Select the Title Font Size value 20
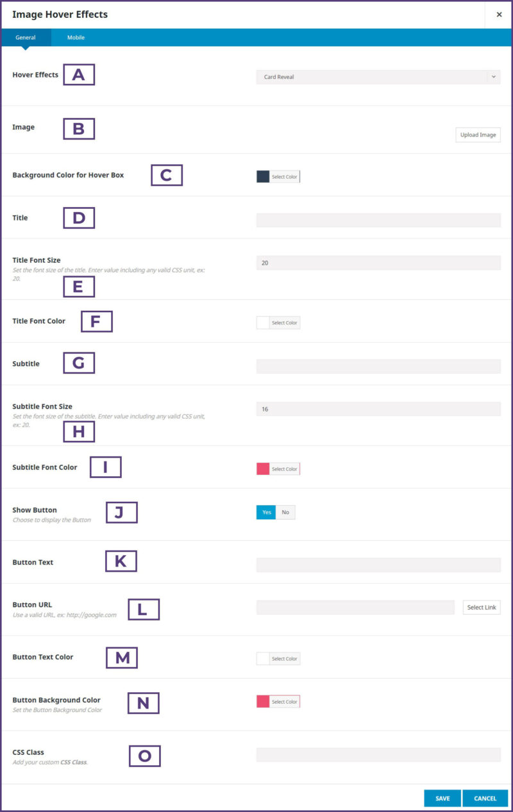Viewport: 513px width, 812px height. 378,262
